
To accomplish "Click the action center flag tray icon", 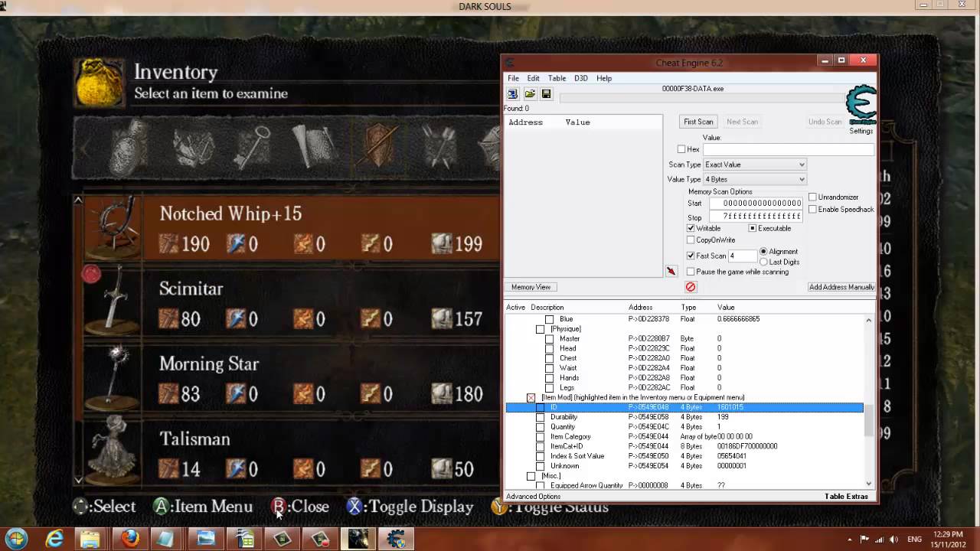I will click(x=864, y=539).
